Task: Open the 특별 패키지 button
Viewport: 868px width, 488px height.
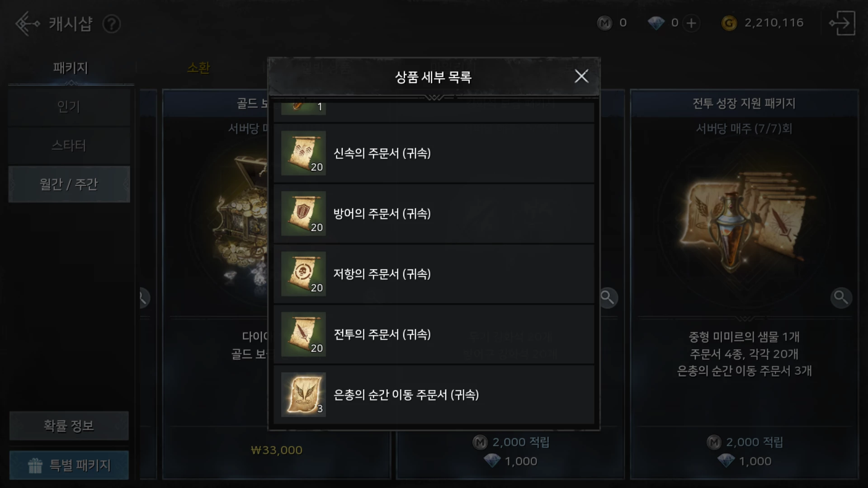Action: click(x=69, y=465)
